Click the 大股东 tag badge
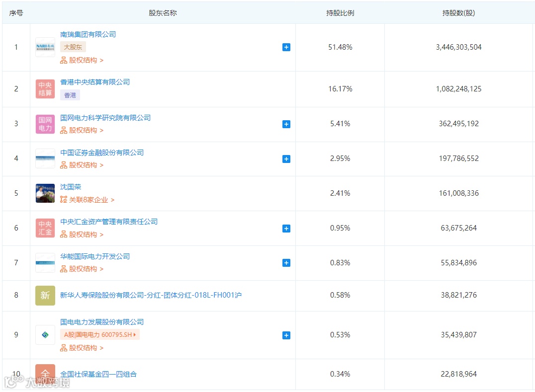Image resolution: width=535 pixels, height=392 pixels. pyautogui.click(x=73, y=47)
